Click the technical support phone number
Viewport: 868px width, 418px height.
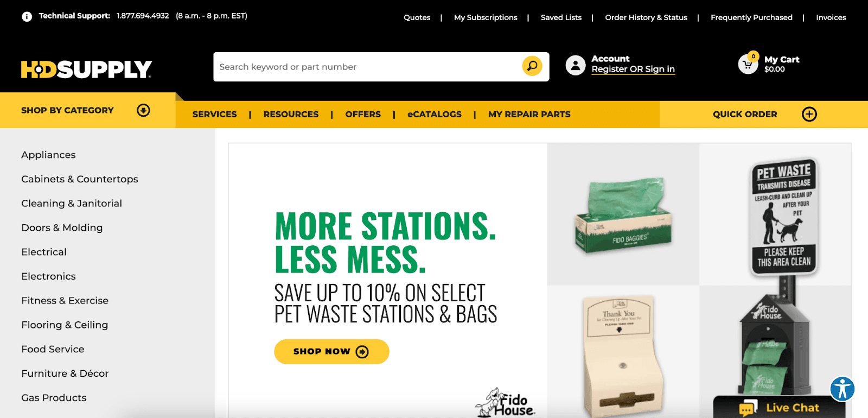(x=143, y=16)
